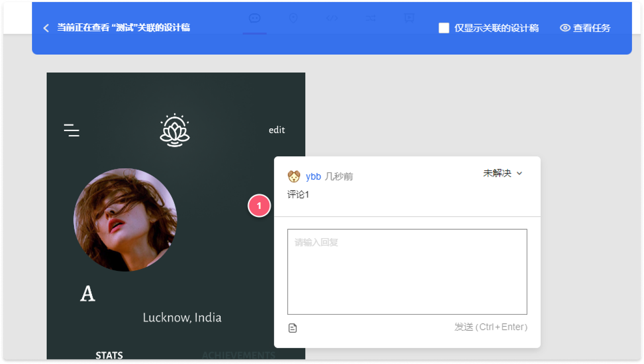Click the lotus logo in the design
Image resolution: width=644 pixels, height=364 pixels.
pyautogui.click(x=175, y=130)
